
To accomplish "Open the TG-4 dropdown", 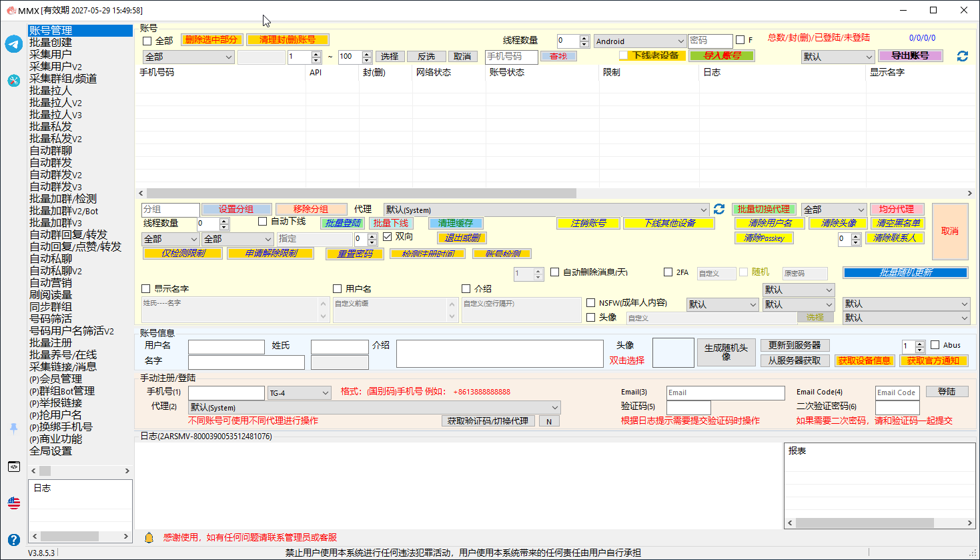I will coord(300,393).
